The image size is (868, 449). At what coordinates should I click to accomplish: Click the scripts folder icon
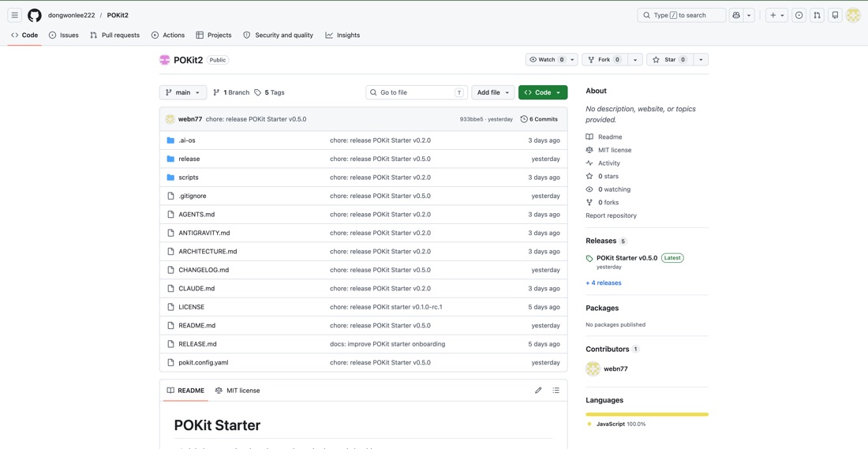170,178
